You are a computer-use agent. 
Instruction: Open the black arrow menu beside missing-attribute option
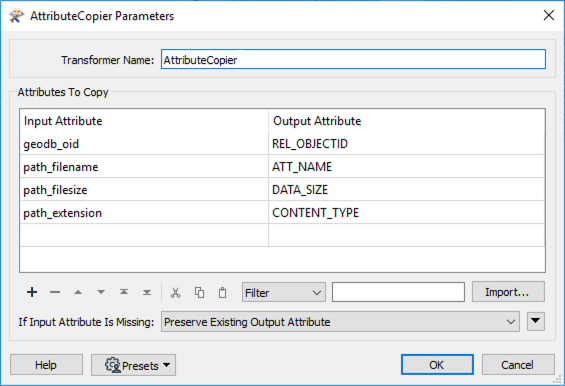point(535,321)
